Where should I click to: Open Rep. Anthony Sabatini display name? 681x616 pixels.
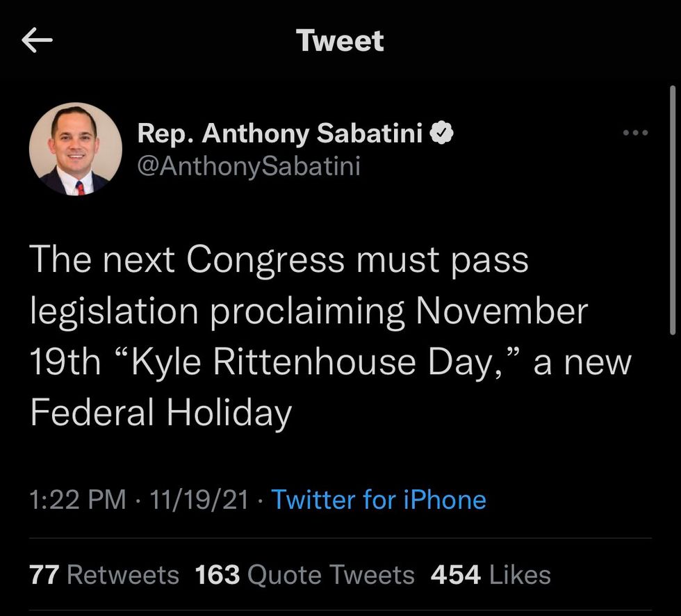coord(279,133)
